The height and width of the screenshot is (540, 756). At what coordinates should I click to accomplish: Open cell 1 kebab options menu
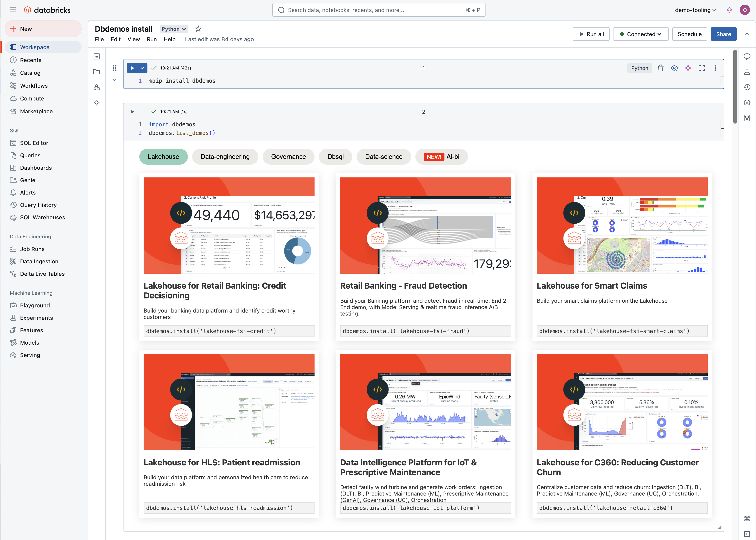point(715,68)
